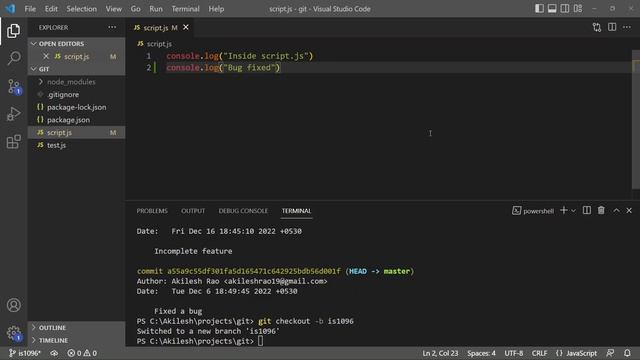Customize layout icon in title bar

pos(578,9)
